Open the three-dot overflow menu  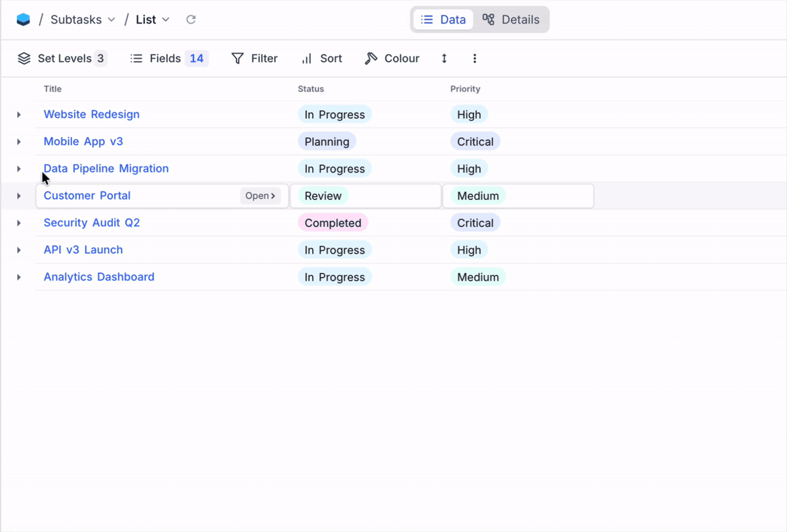pos(475,58)
